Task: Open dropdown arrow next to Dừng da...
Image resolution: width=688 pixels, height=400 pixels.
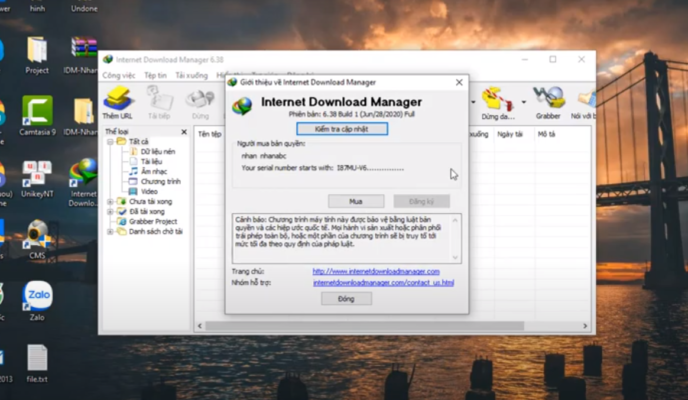Action: (524, 102)
